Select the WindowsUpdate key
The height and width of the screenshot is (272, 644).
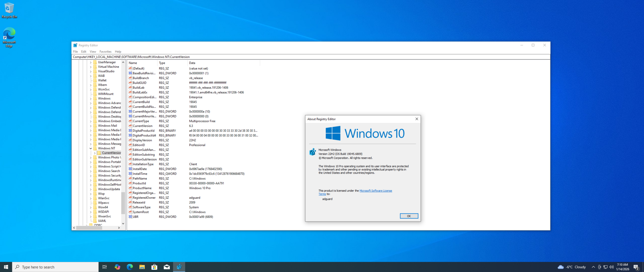tap(109, 189)
